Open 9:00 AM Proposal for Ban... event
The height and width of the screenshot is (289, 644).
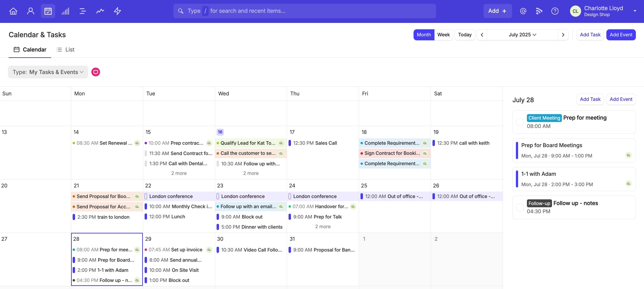323,250
